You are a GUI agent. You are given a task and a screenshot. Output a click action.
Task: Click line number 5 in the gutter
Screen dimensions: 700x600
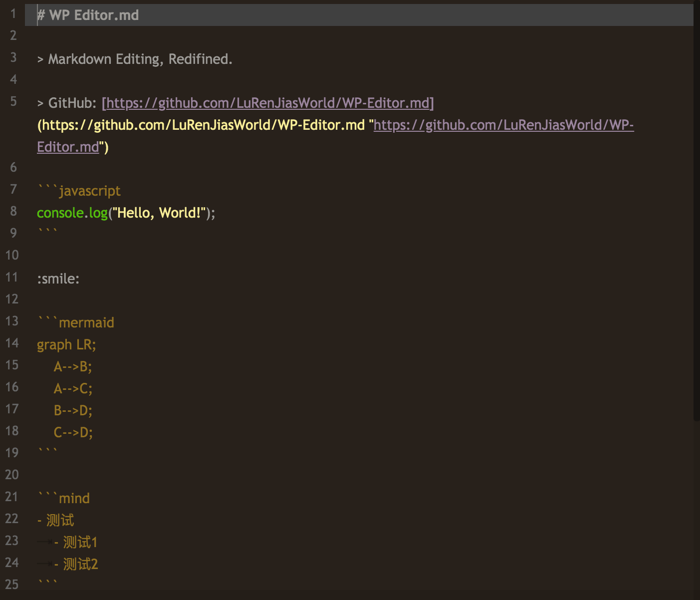tap(13, 101)
